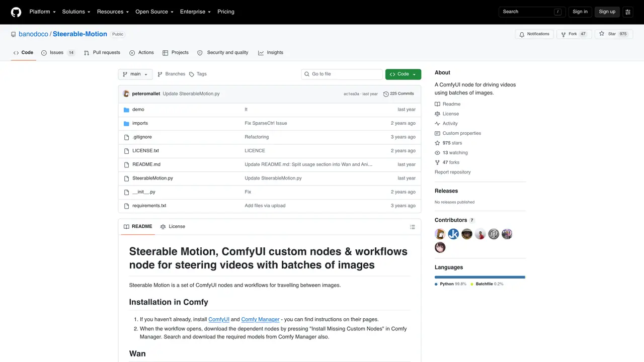This screenshot has height=362, width=644.
Task: Click the first contributor avatar
Action: 440,234
